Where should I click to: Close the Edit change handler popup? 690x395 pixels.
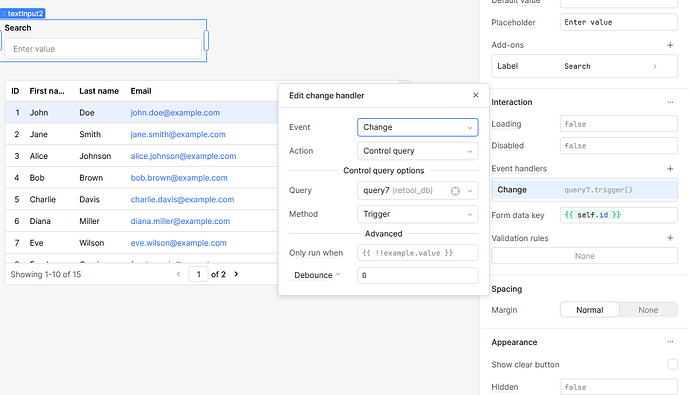click(475, 95)
